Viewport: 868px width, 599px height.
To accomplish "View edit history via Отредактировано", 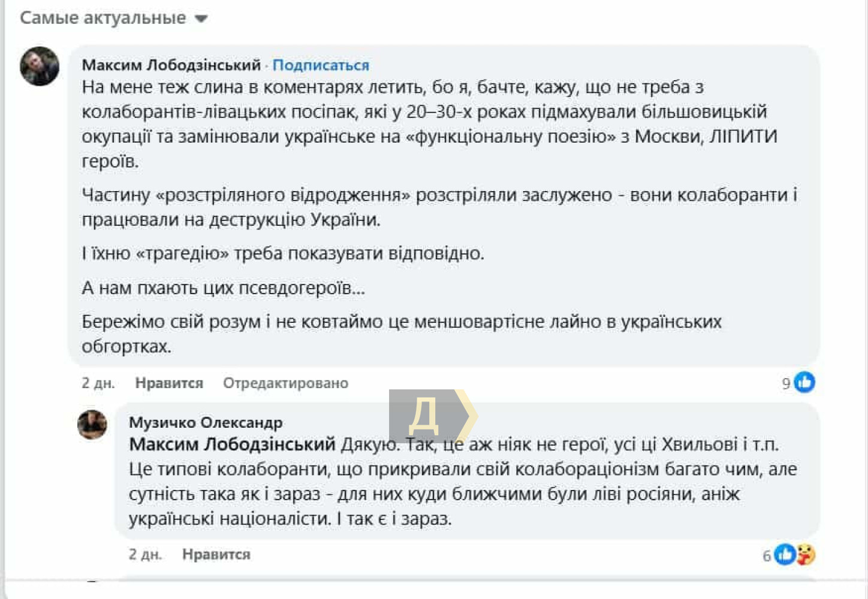I will 285,383.
